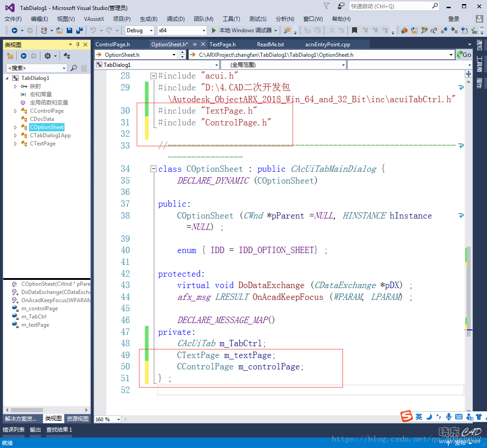Open Class View settings gear

[x=48, y=56]
